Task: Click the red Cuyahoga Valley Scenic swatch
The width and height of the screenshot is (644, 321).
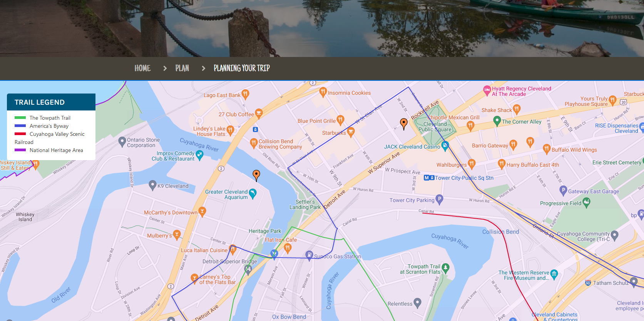Action: pos(20,134)
